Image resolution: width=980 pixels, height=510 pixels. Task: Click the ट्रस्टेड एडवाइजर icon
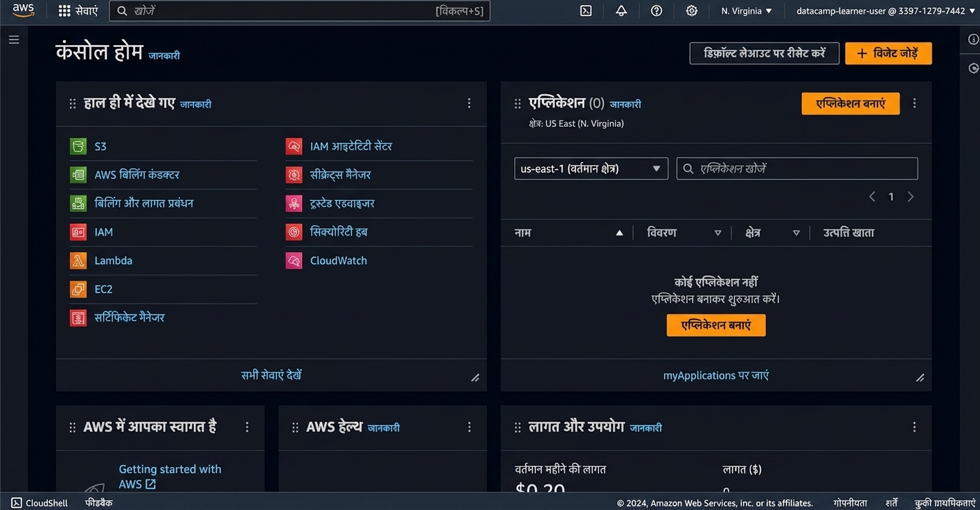coord(294,203)
